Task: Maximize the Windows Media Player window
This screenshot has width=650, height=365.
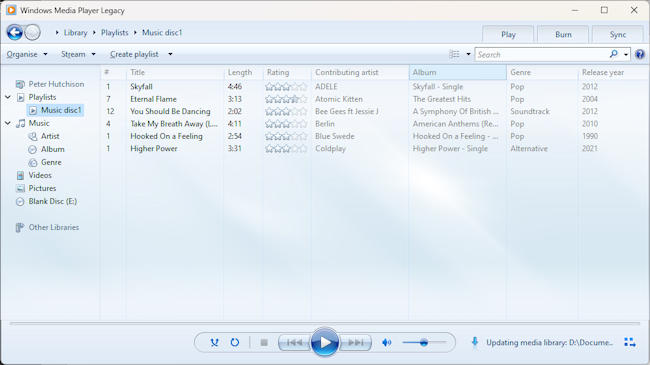Action: pos(604,10)
